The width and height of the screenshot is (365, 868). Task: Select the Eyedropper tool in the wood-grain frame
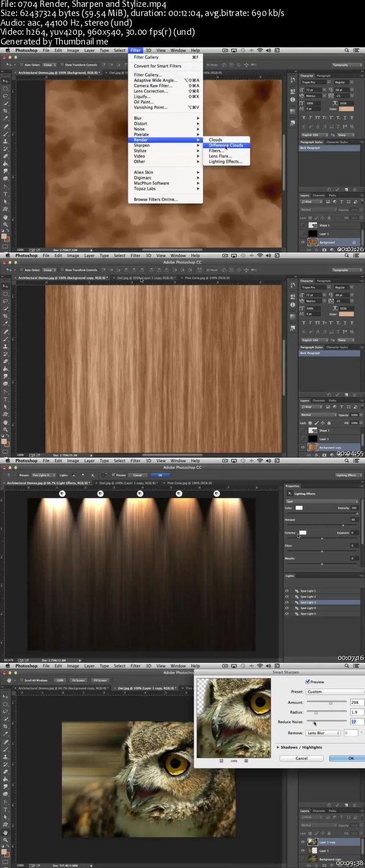point(6,324)
